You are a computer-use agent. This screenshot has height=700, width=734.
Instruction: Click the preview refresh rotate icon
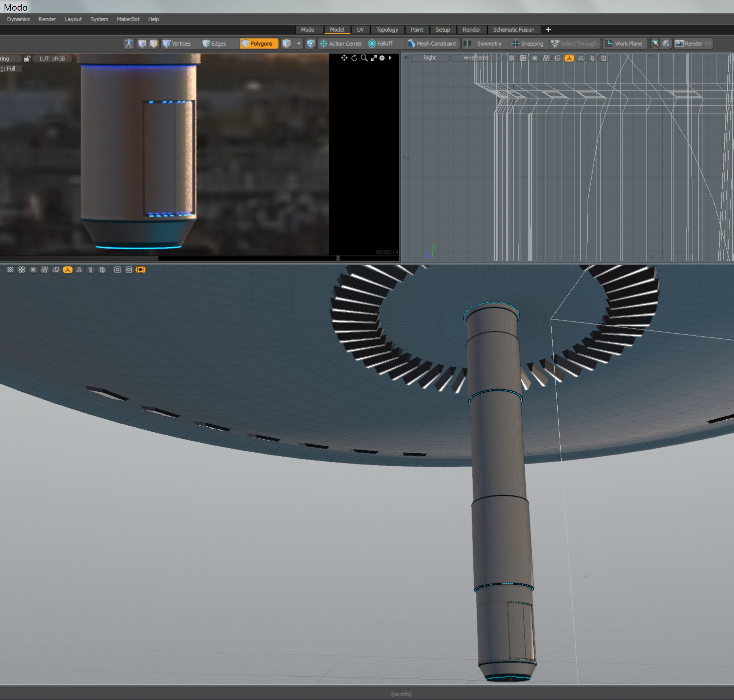[x=354, y=58]
